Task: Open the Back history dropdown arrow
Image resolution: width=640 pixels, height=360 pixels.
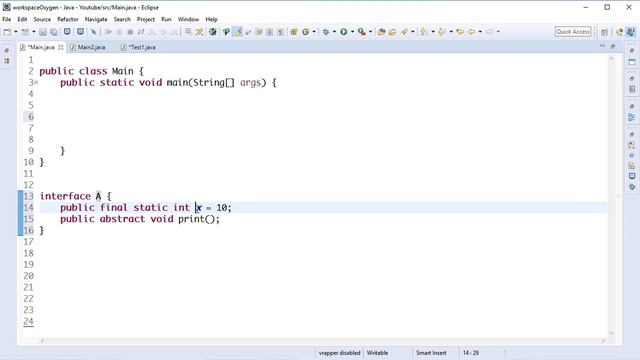Action: pyautogui.click(x=480, y=32)
